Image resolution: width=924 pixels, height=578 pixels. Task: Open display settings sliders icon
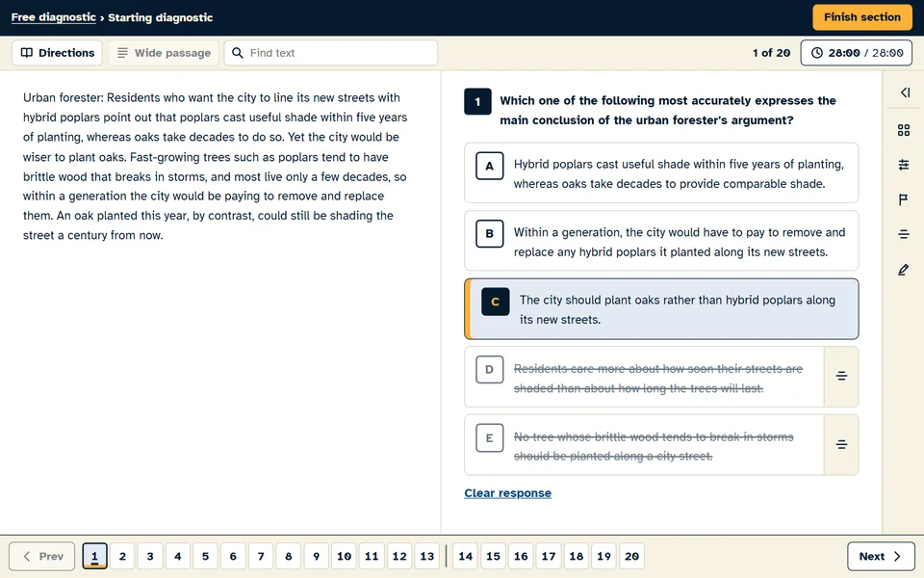tap(904, 165)
